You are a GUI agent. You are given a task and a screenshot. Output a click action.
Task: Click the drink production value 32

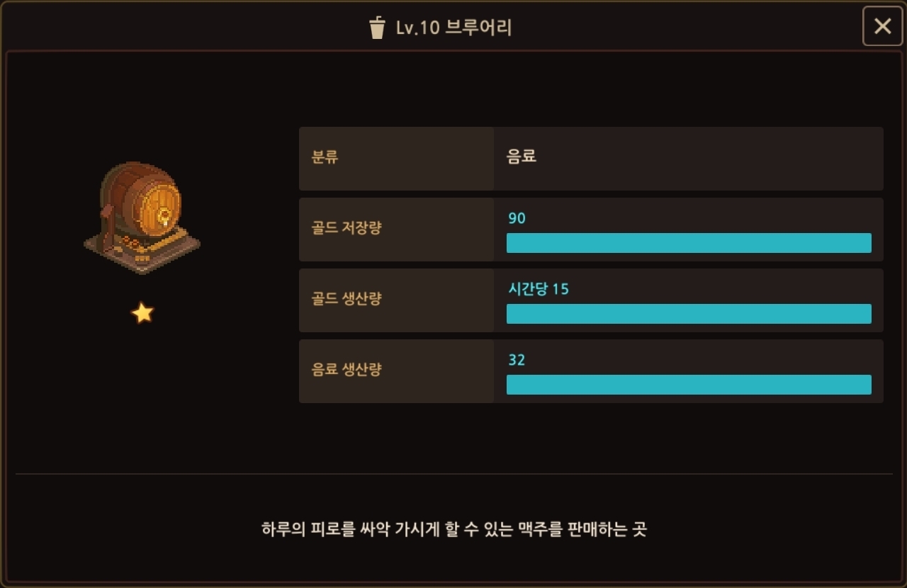(x=517, y=360)
